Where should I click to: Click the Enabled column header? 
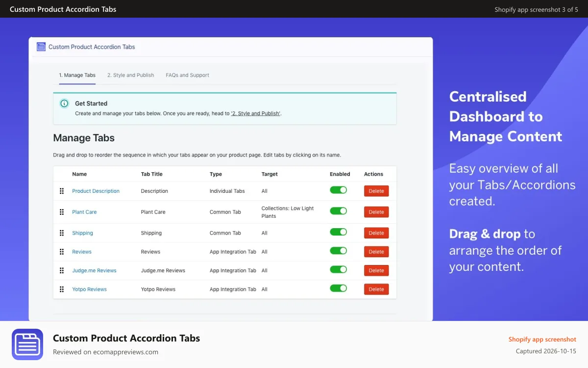point(340,174)
